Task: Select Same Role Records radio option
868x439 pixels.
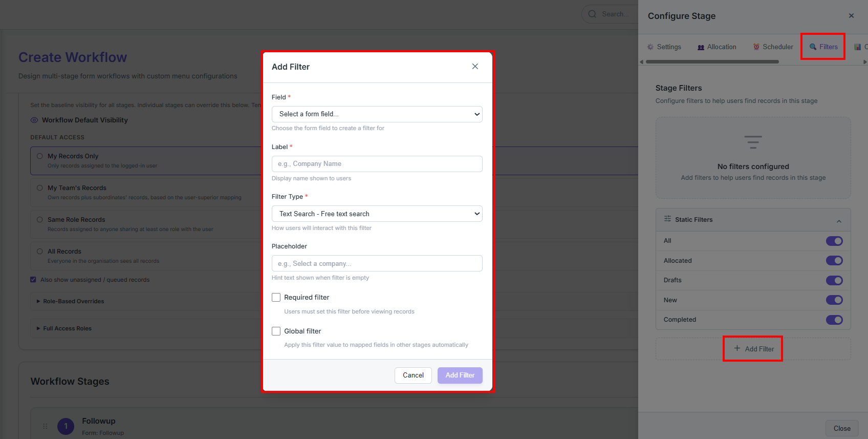Action: click(40, 220)
